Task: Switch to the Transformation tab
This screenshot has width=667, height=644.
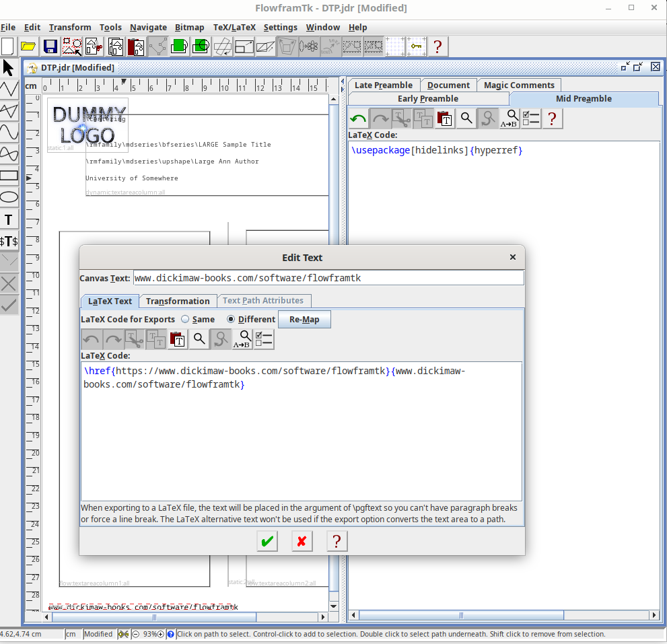Action: point(178,301)
